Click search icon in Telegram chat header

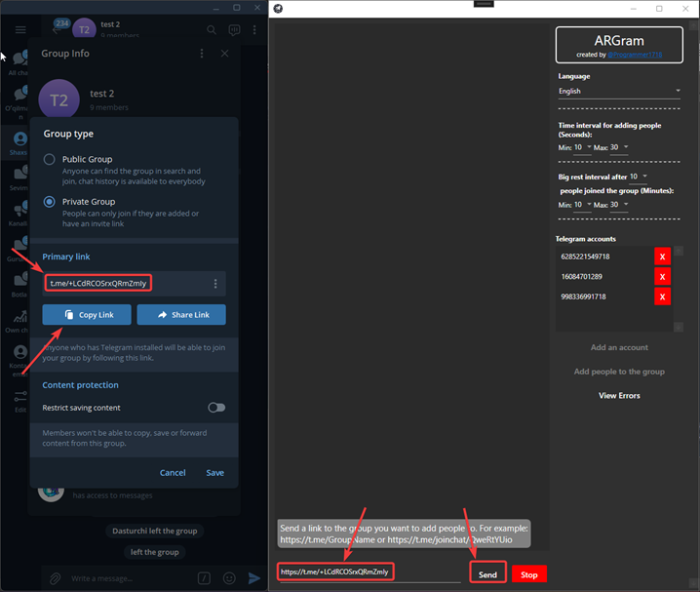pos(212,30)
